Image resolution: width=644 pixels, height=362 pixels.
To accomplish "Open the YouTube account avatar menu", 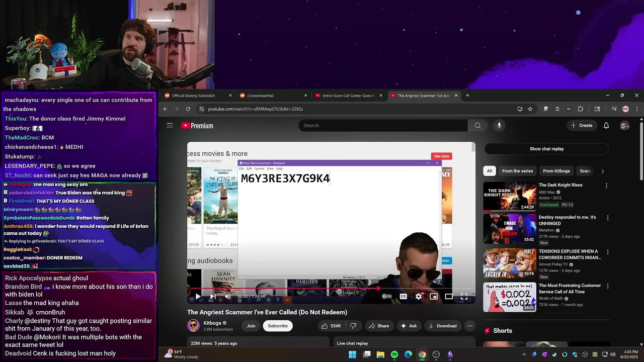I will (x=624, y=125).
